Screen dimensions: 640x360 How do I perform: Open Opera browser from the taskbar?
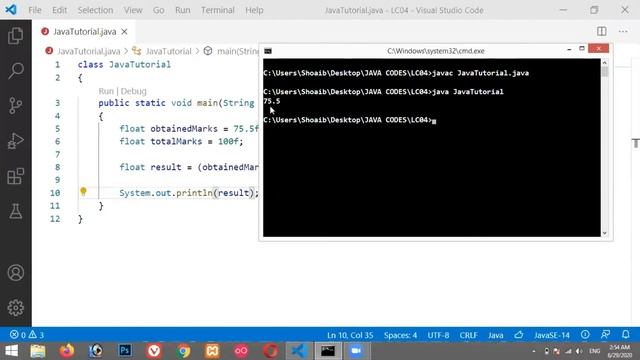[271, 351]
